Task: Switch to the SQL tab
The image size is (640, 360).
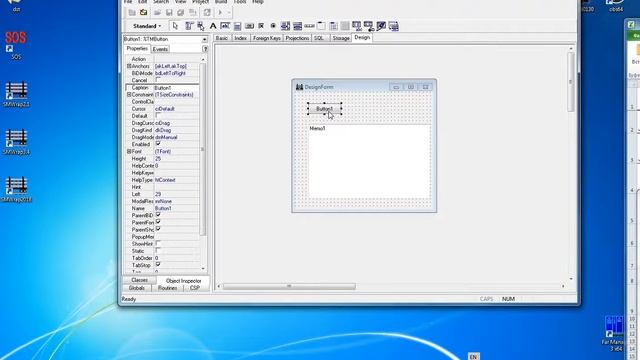Action: pyautogui.click(x=319, y=38)
